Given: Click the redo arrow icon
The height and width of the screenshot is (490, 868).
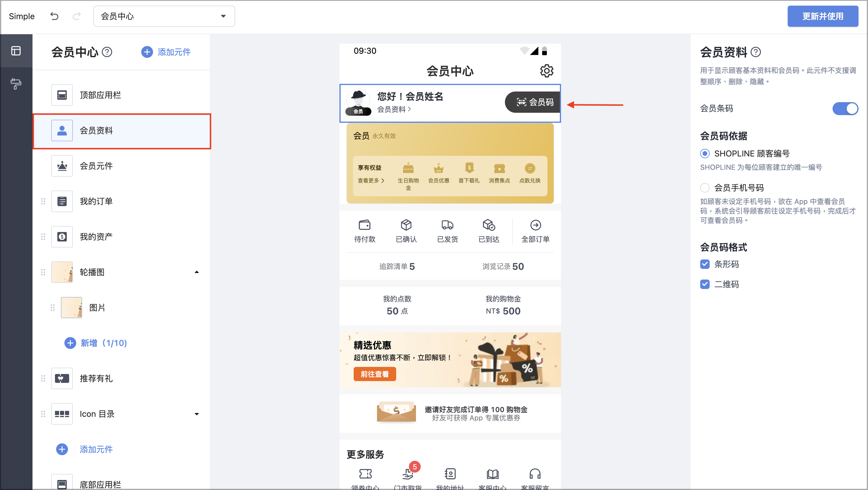Looking at the screenshot, I should pos(77,16).
